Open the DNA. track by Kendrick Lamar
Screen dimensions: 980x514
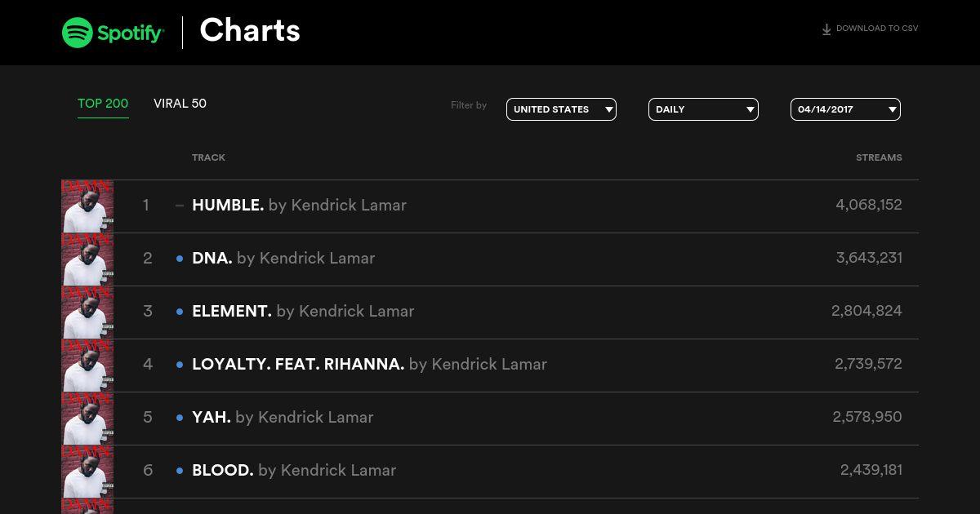(x=283, y=259)
